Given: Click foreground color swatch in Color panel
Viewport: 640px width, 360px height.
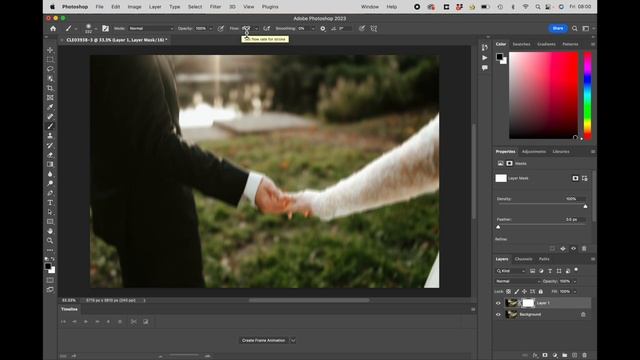Looking at the screenshot, I should pyautogui.click(x=500, y=57).
